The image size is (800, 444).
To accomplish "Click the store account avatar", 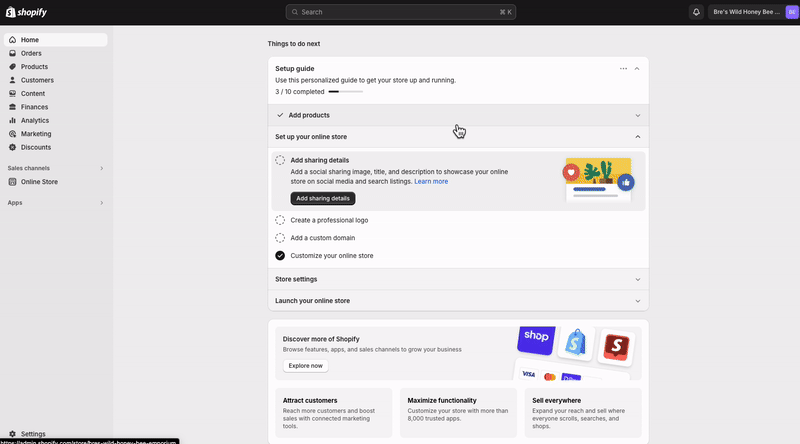I will pos(792,12).
